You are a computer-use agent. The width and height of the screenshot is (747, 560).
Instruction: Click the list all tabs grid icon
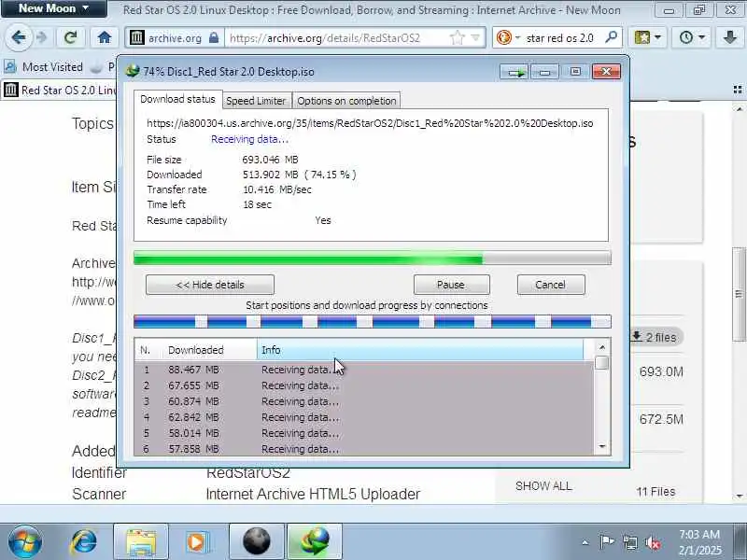click(738, 90)
